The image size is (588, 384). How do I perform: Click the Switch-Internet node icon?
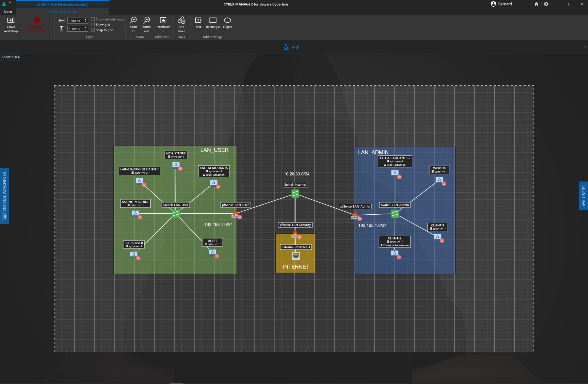tap(295, 193)
